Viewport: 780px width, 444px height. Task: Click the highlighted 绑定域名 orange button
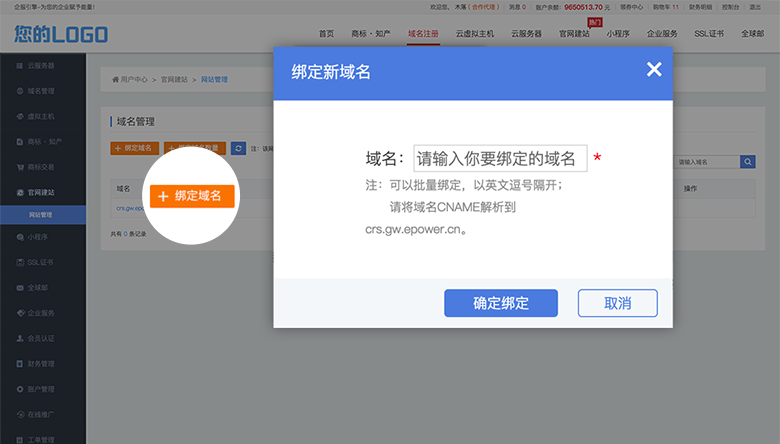pos(194,196)
